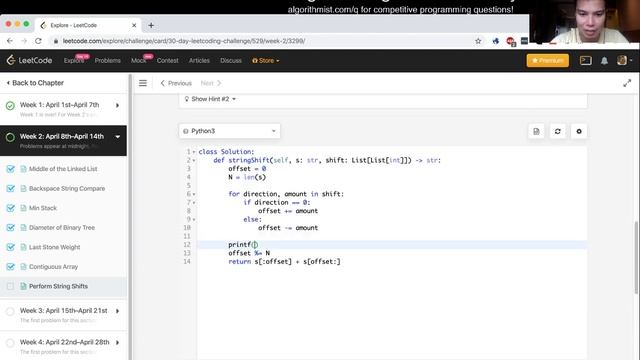Open the notifications bell
The width and height of the screenshot is (640, 360).
click(604, 60)
